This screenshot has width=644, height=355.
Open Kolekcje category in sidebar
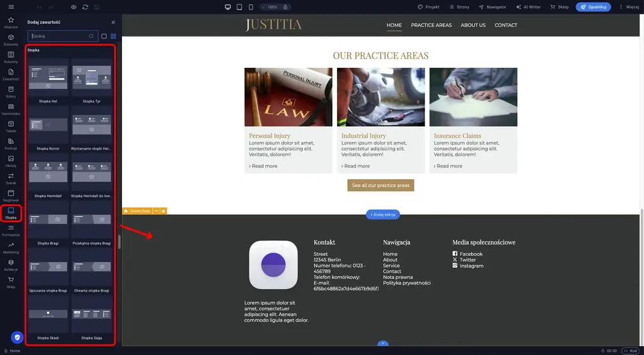point(11,265)
